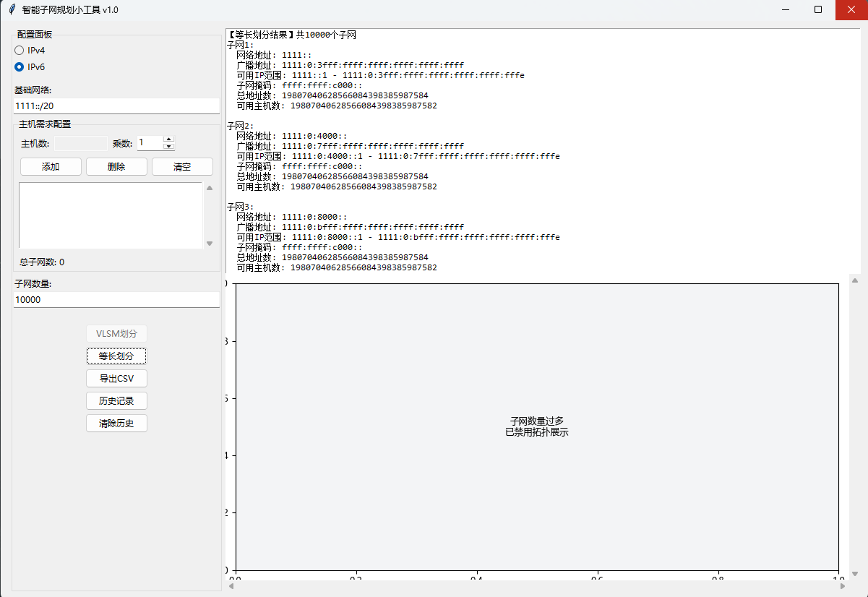Click the 清空 button
868x597 pixels.
pyautogui.click(x=182, y=167)
